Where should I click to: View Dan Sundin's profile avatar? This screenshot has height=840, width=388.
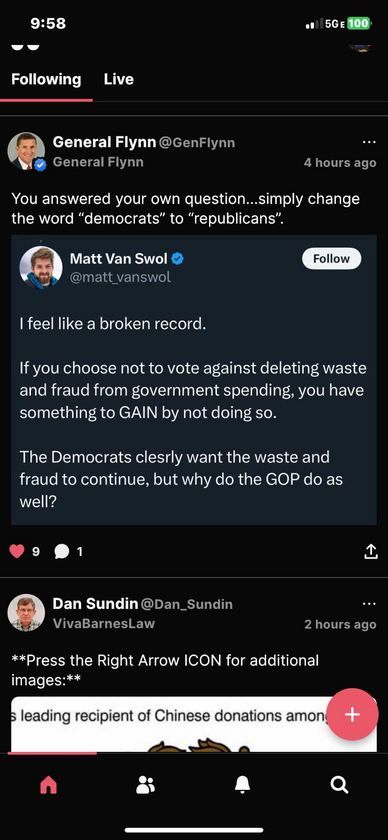click(x=26, y=612)
